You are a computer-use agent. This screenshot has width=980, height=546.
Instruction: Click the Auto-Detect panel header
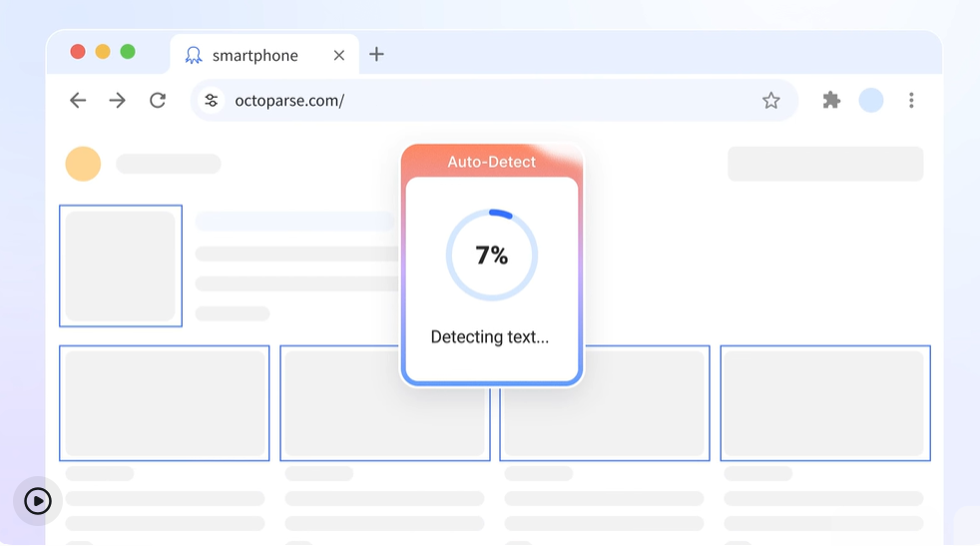click(492, 162)
